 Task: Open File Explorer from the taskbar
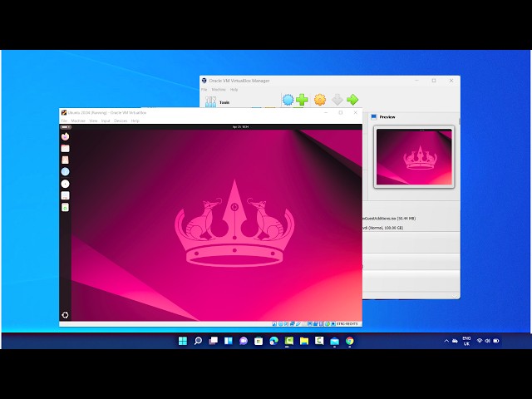304,341
